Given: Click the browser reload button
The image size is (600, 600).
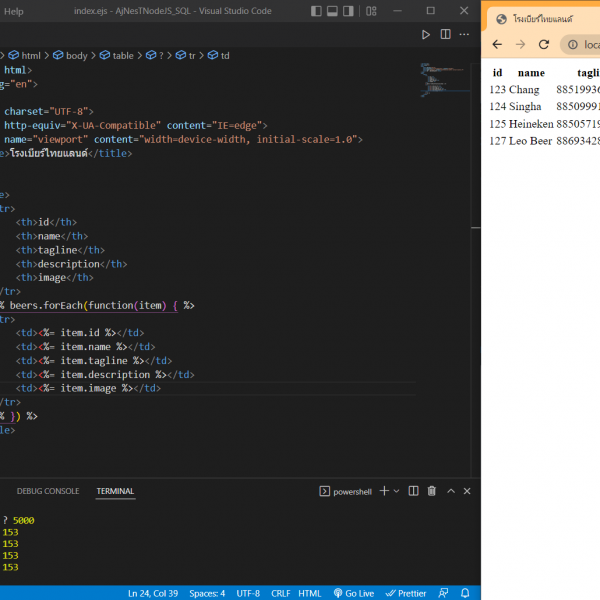Looking at the screenshot, I should coord(544,45).
